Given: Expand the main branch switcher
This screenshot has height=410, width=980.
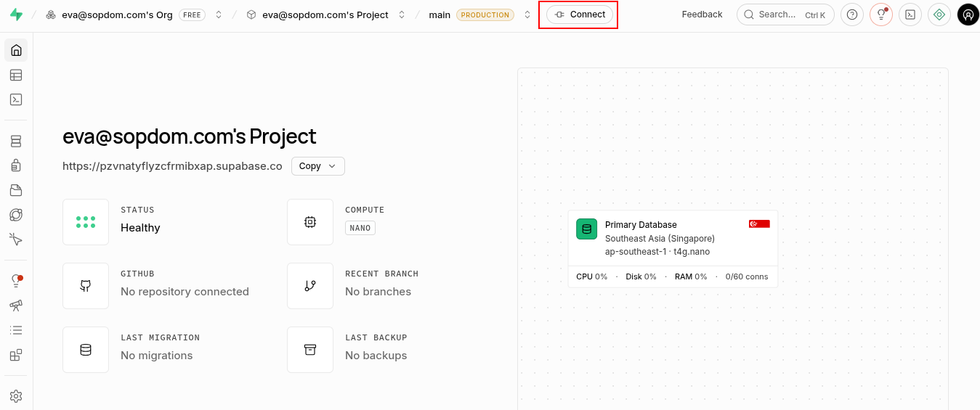Looking at the screenshot, I should pos(527,15).
